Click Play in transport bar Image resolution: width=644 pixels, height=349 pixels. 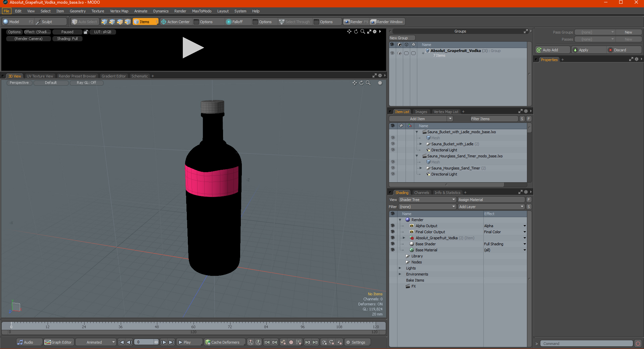pyautogui.click(x=189, y=342)
